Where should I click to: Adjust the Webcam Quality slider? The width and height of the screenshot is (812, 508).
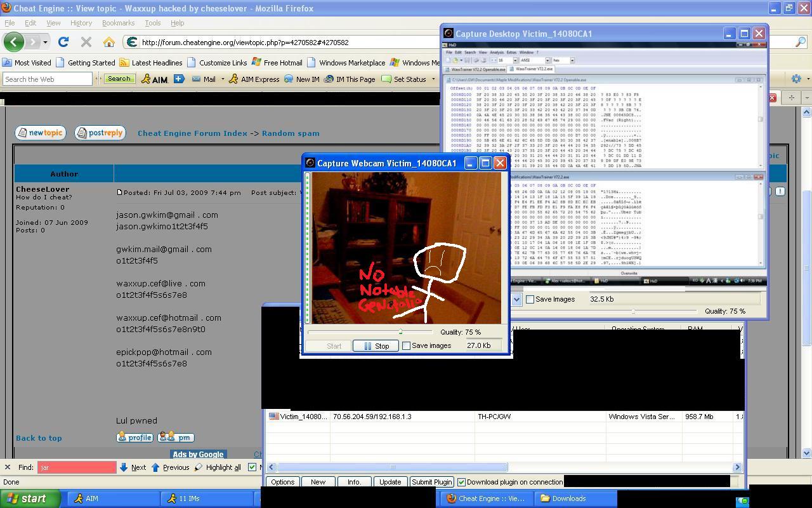tap(400, 331)
